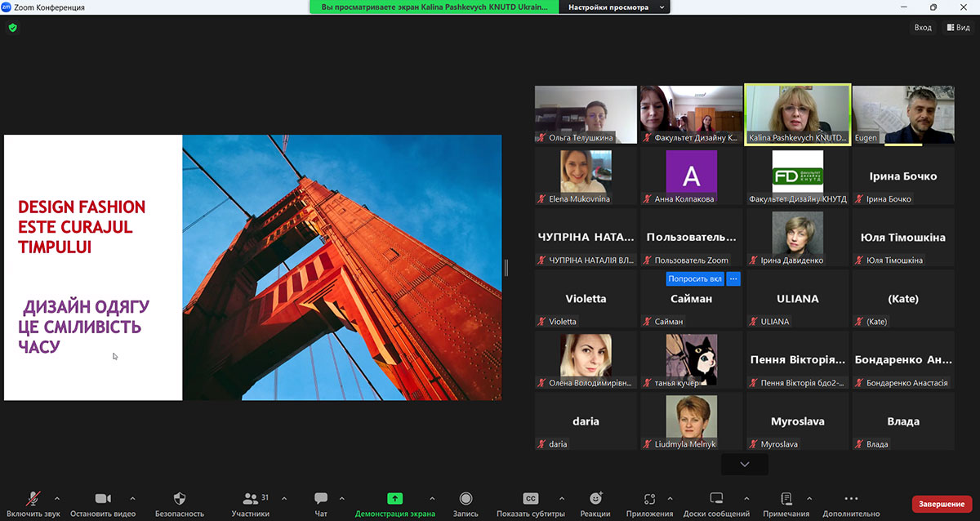Open the Apps (Приложения) icon
Image resolution: width=980 pixels, height=521 pixels.
coord(649,499)
